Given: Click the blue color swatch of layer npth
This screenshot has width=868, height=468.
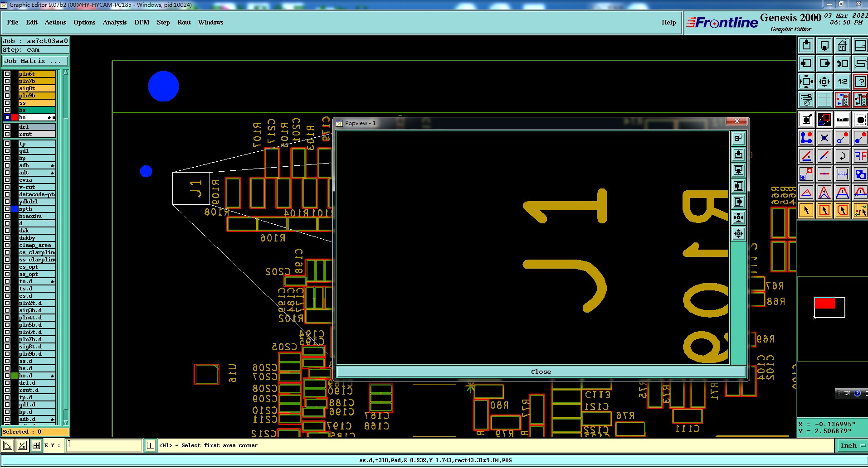Looking at the screenshot, I should [x=15, y=209].
